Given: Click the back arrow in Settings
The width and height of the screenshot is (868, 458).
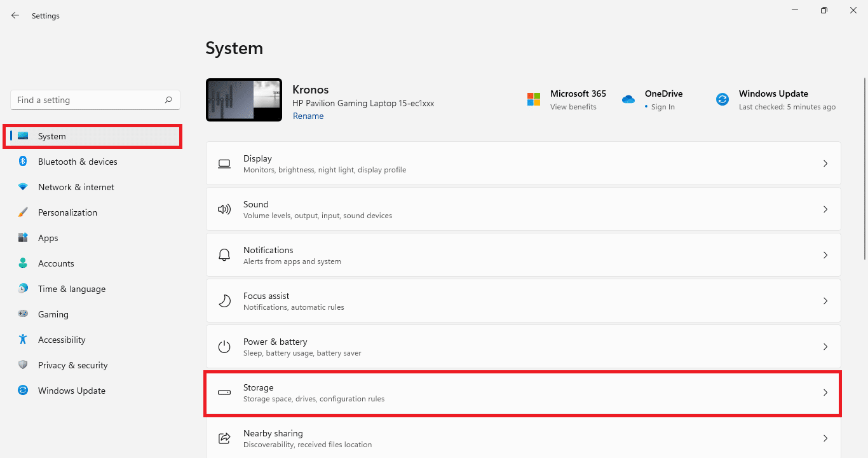Looking at the screenshot, I should pos(15,15).
